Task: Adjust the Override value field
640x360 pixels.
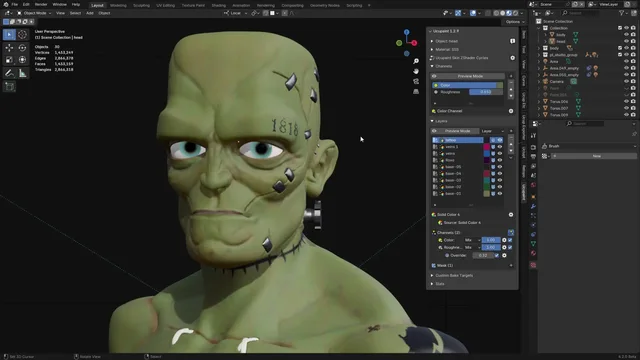Action: pos(483,256)
